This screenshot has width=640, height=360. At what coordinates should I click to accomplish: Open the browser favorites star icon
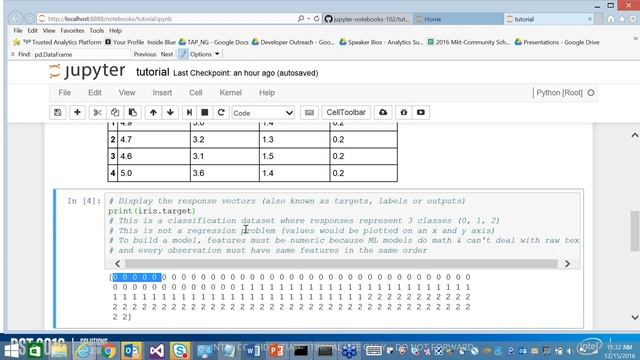click(622, 19)
